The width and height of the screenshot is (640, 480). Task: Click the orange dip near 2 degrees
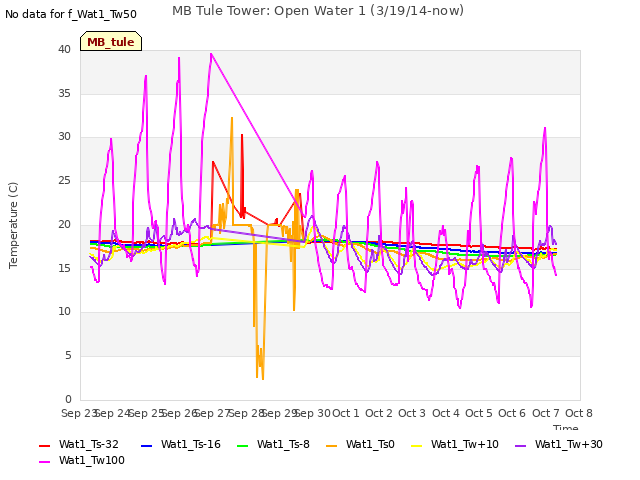[263, 378]
